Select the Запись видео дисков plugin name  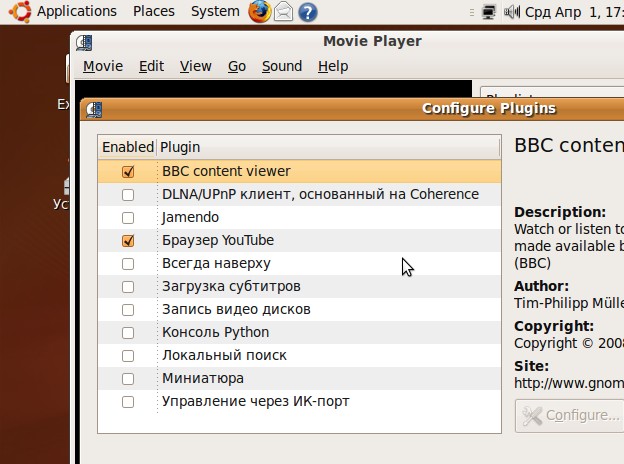pos(236,310)
